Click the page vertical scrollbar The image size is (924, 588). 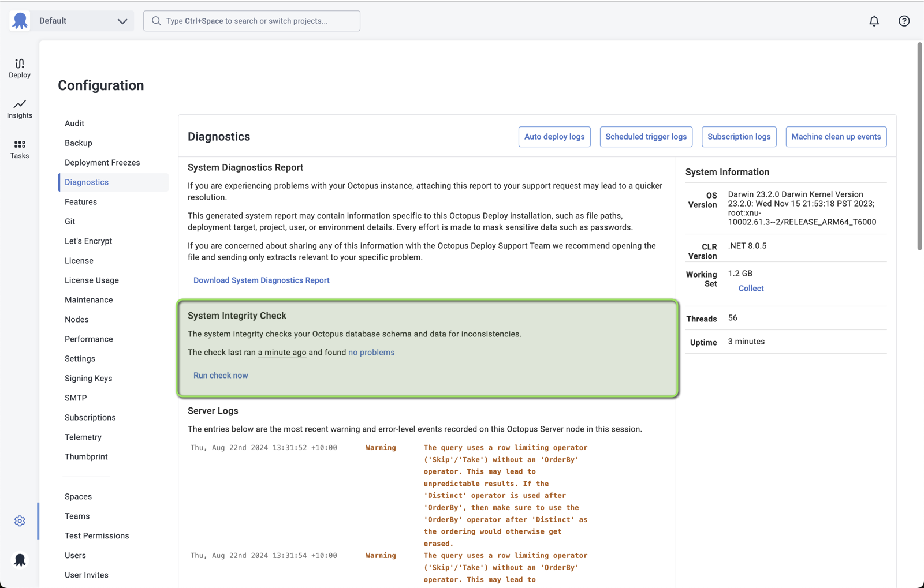pyautogui.click(x=919, y=147)
